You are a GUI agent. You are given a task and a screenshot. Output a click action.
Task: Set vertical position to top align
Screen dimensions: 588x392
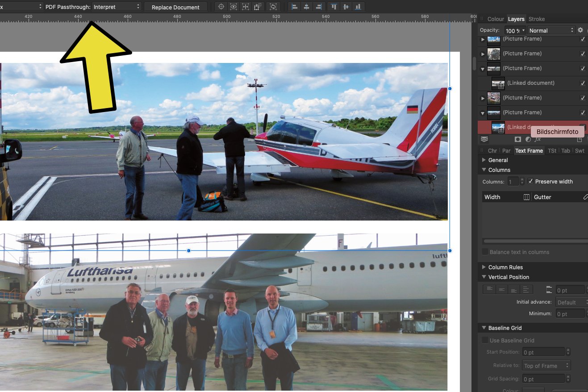click(490, 289)
